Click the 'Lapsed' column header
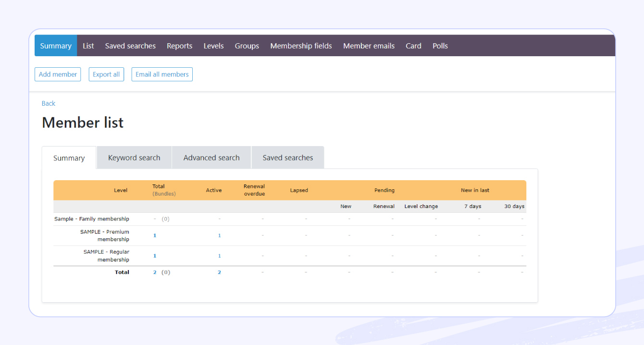The image size is (644, 345). pyautogui.click(x=299, y=190)
